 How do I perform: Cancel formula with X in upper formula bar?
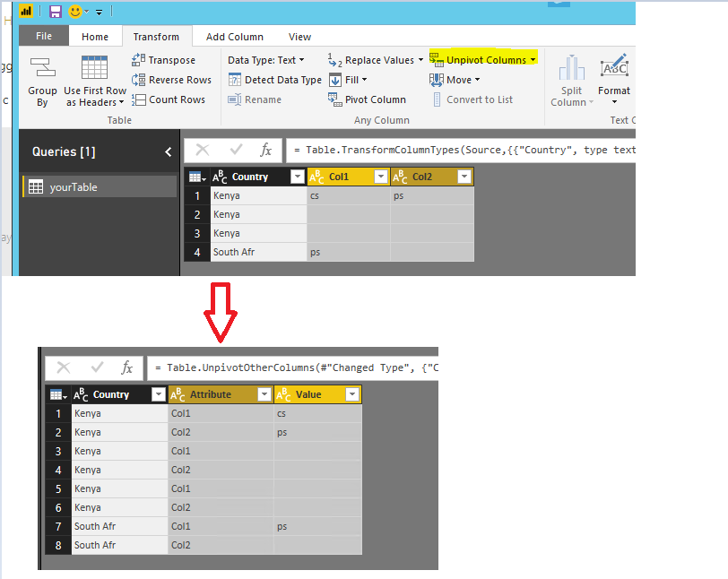[203, 150]
